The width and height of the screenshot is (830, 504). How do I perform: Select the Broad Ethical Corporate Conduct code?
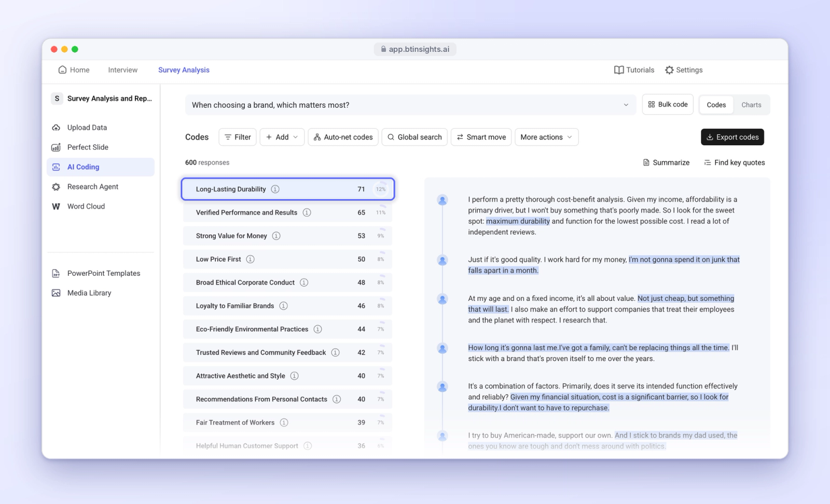tap(288, 283)
